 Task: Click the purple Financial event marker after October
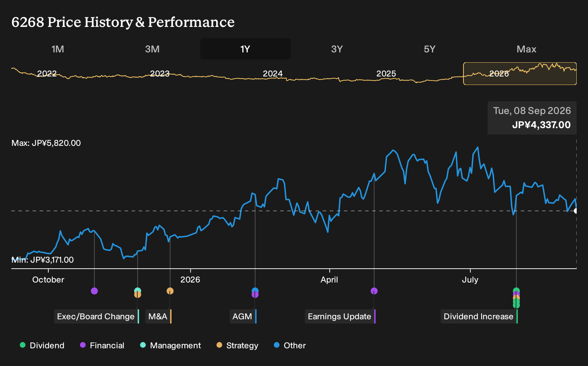click(x=94, y=291)
